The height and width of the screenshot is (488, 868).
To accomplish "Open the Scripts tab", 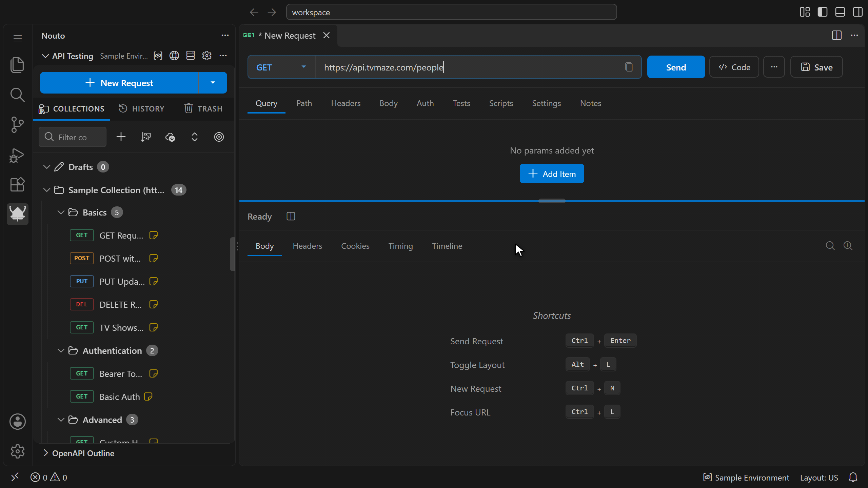I will [x=501, y=103].
